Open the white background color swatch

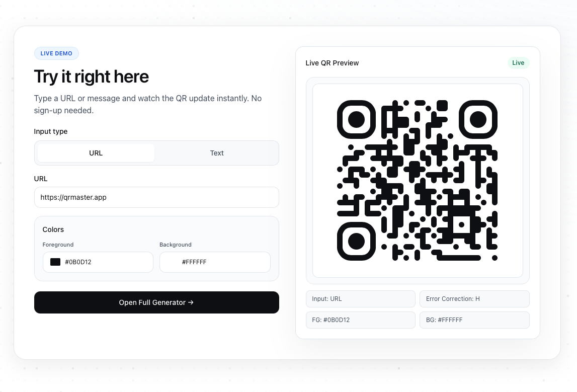point(172,262)
